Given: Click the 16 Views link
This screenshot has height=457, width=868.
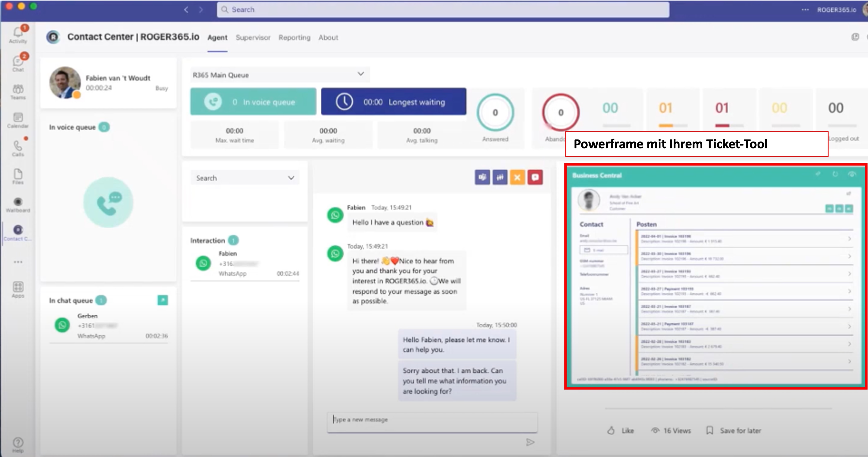Looking at the screenshot, I should [671, 430].
